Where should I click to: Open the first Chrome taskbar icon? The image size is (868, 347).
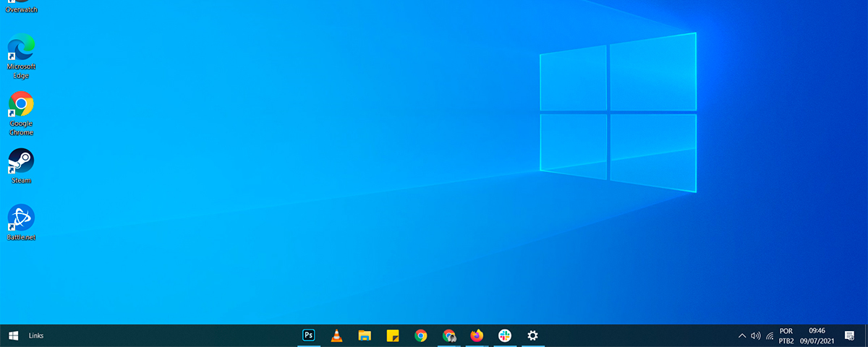click(x=421, y=335)
